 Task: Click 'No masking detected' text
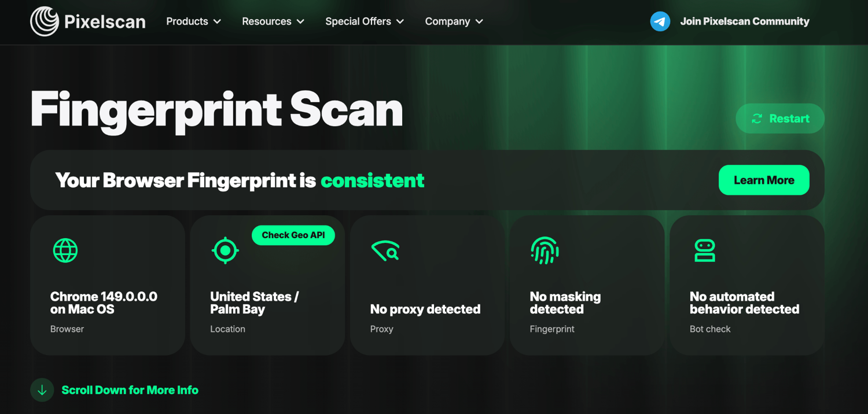[565, 303]
